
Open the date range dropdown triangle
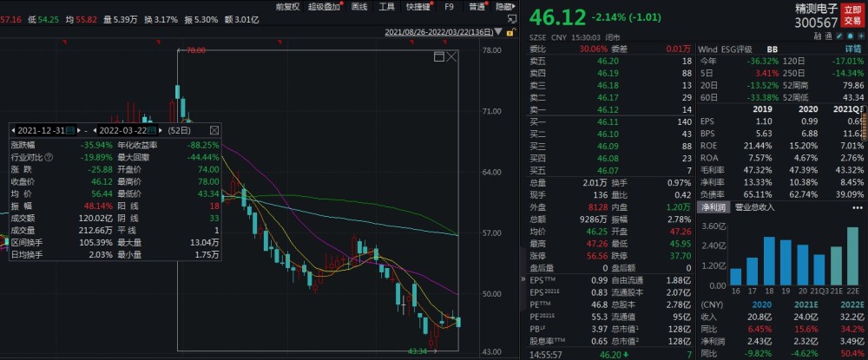tap(499, 32)
